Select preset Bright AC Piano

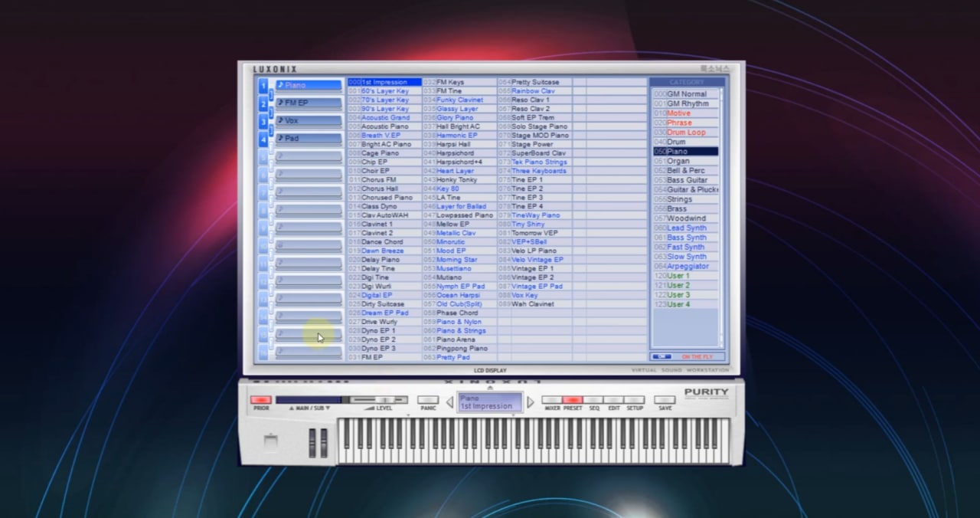pyautogui.click(x=384, y=144)
